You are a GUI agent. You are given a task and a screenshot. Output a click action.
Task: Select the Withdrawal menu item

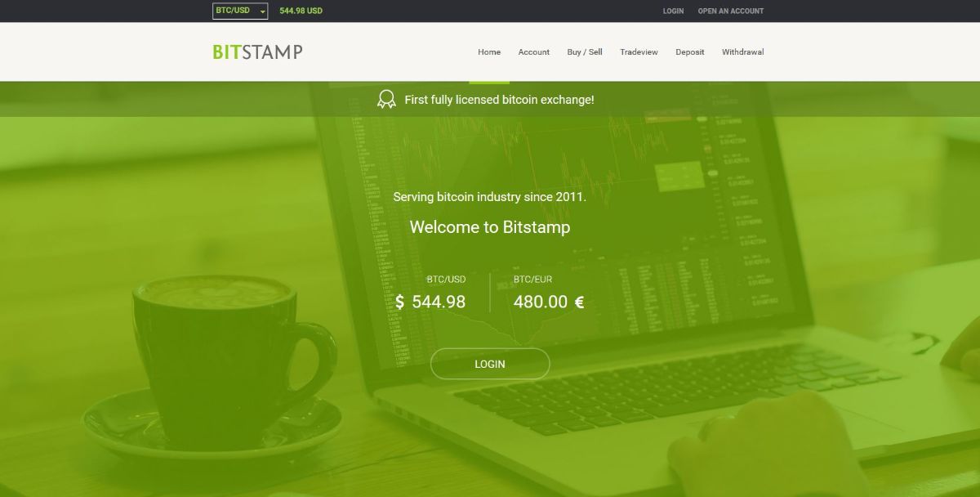[743, 52]
